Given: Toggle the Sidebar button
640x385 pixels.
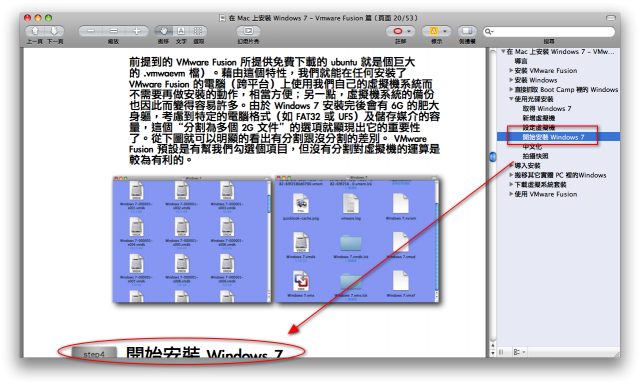Looking at the screenshot, I should tap(467, 31).
